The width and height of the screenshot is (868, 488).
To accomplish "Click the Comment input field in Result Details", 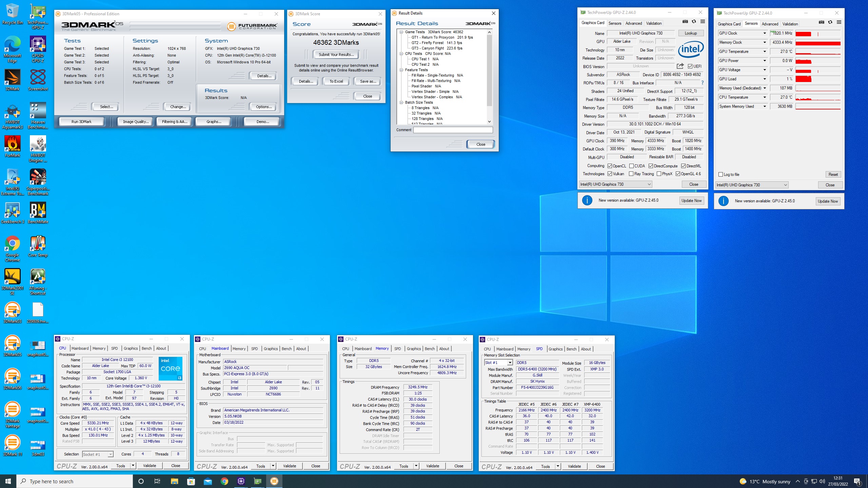I will pos(453,130).
